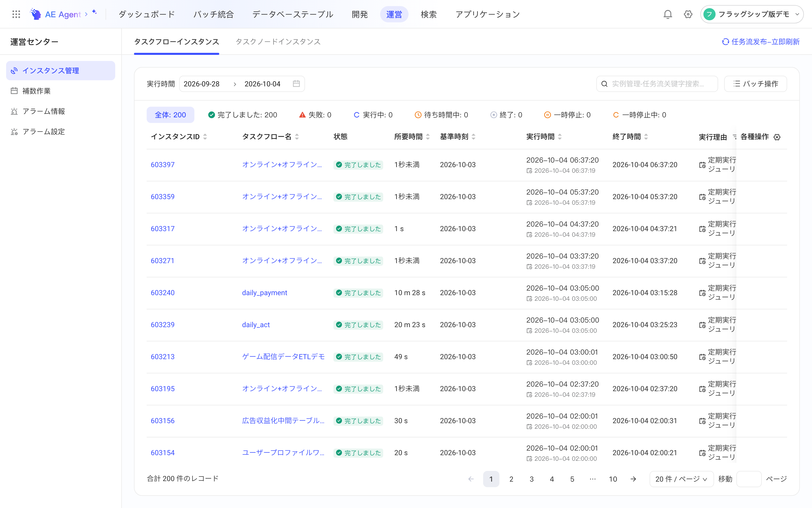Click the refresh icon next to 任务流发布
This screenshot has height=508, width=812.
pos(725,42)
